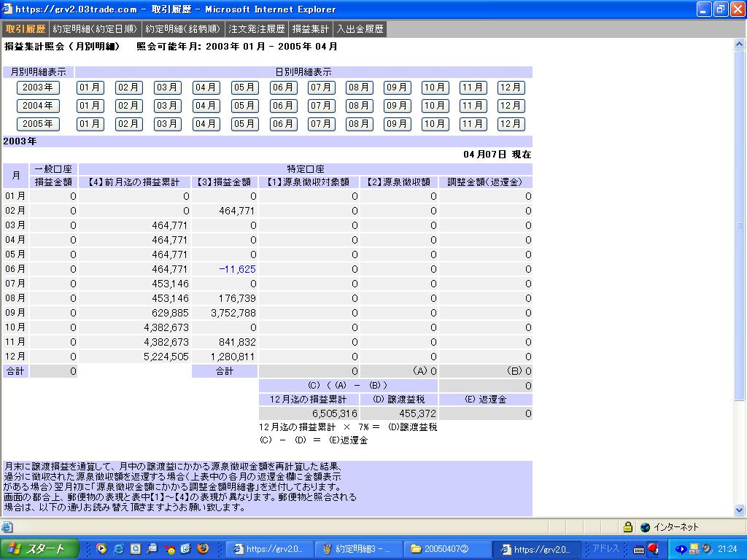Click the Internet Explorer quick launch icon

[119, 549]
